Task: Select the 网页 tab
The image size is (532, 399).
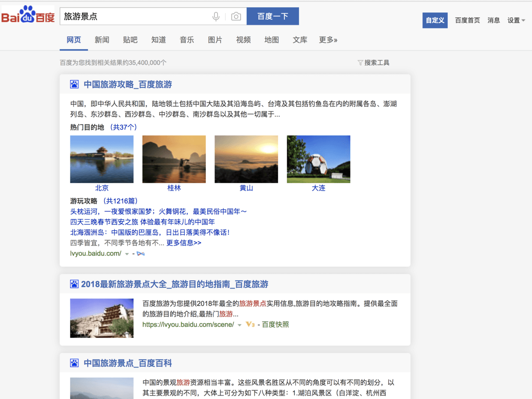Action: coord(74,40)
